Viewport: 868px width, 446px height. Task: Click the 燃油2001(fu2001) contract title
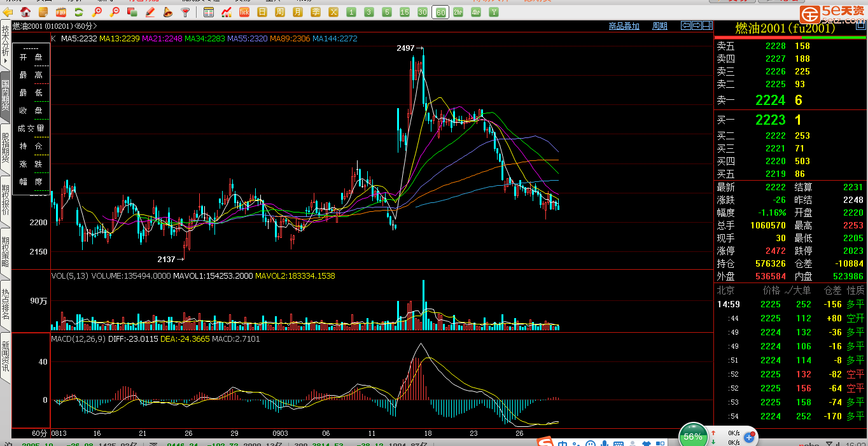point(785,28)
